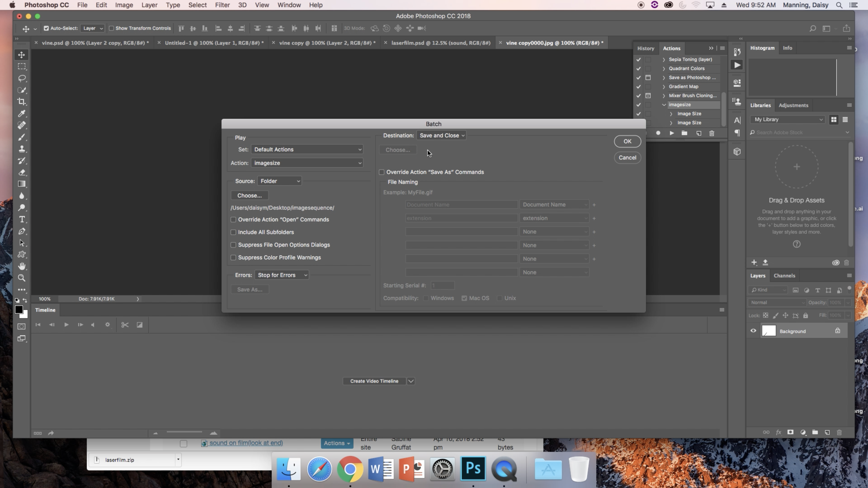Viewport: 868px width, 488px height.
Task: Open Google Chrome from the Dock
Action: pos(350,469)
